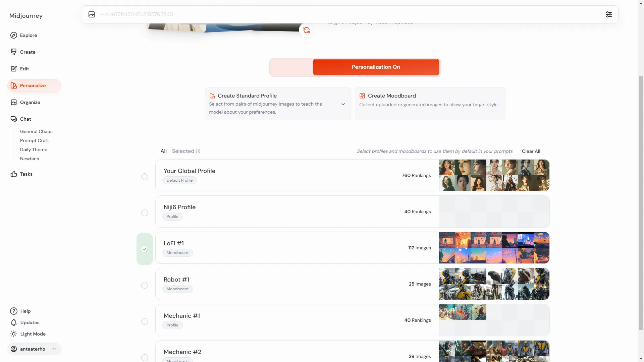This screenshot has height=362, width=644.
Task: Open Create via brush icon
Action: pyautogui.click(x=14, y=52)
